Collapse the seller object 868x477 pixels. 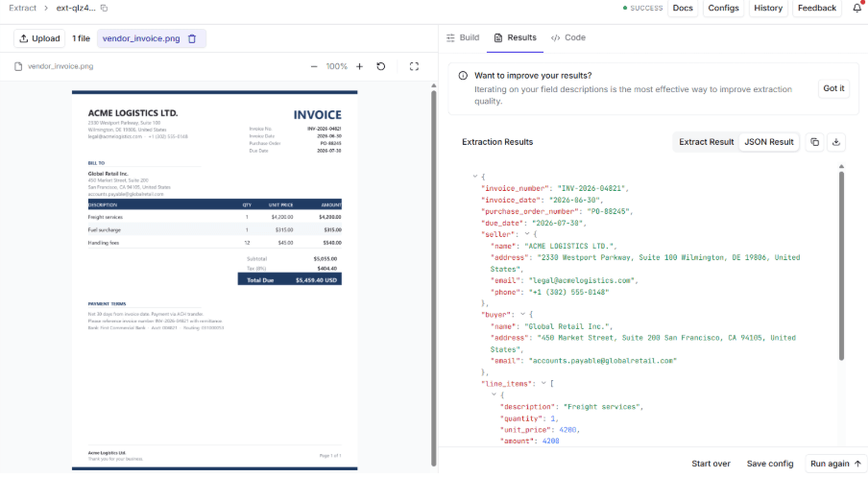click(x=527, y=234)
